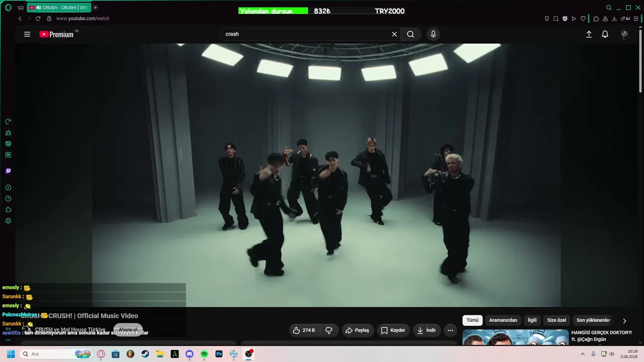Open the HANGİSİ GERÇEK DOKTOR video thumbnail
The width and height of the screenshot is (644, 362).
coord(516,337)
